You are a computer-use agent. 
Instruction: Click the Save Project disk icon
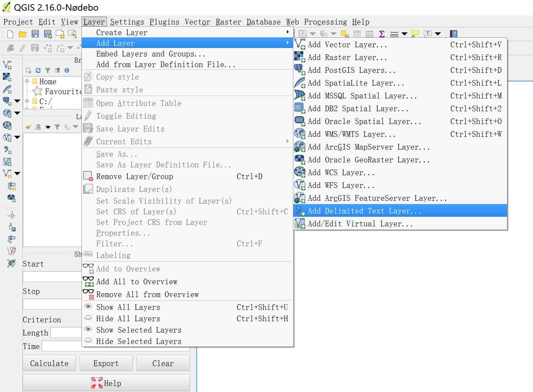pyautogui.click(x=35, y=34)
